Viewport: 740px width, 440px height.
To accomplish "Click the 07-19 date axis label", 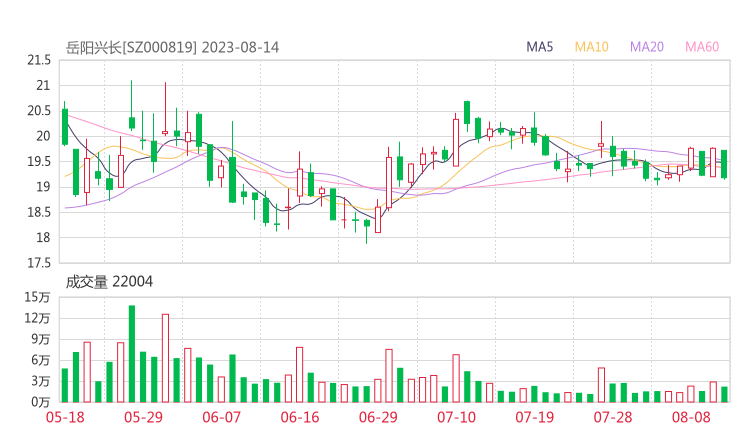I will [535, 417].
